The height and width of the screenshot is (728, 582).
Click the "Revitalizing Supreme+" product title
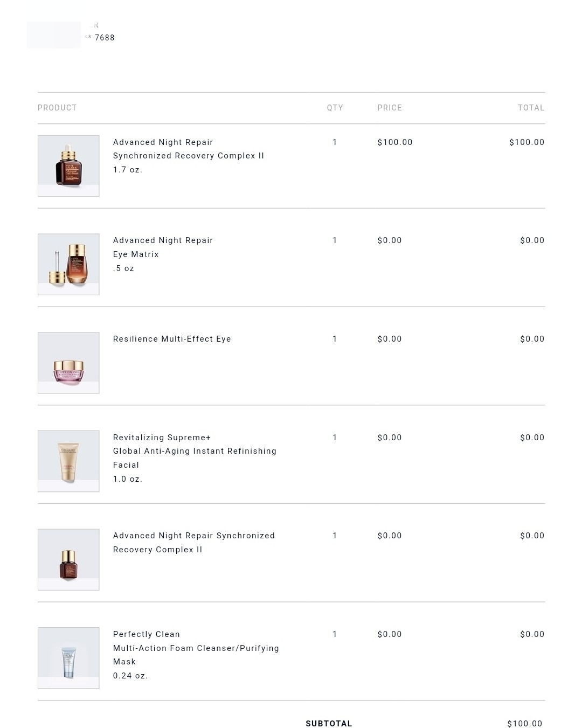click(162, 438)
